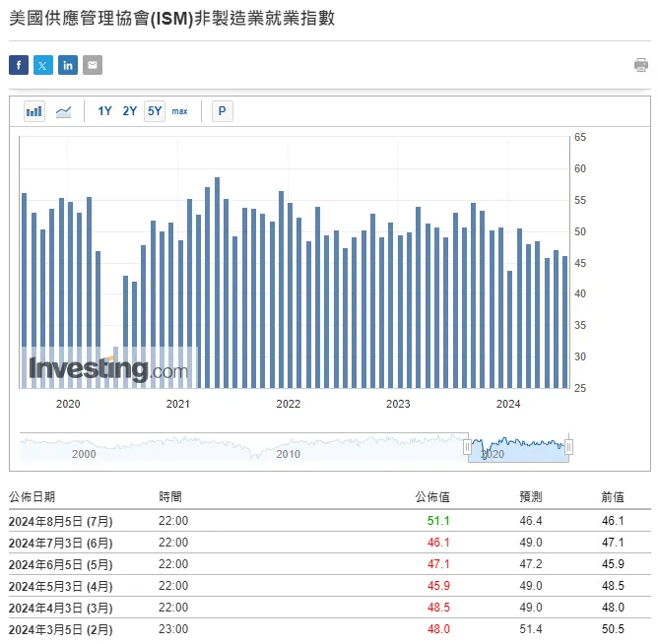Click the row dated 2024年5月3日 (4月)
This screenshot has width=658, height=644.
point(329,586)
